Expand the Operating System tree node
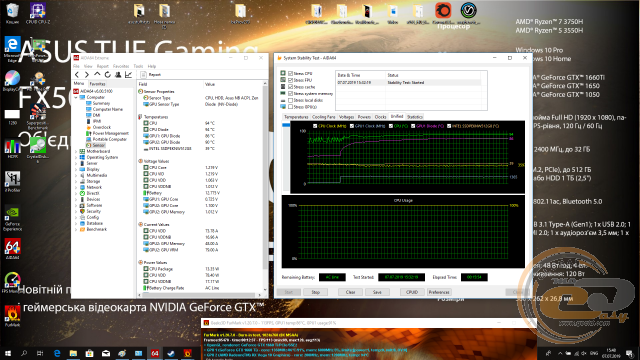Image resolution: width=640 pixels, height=360 pixels. pyautogui.click(x=76, y=158)
